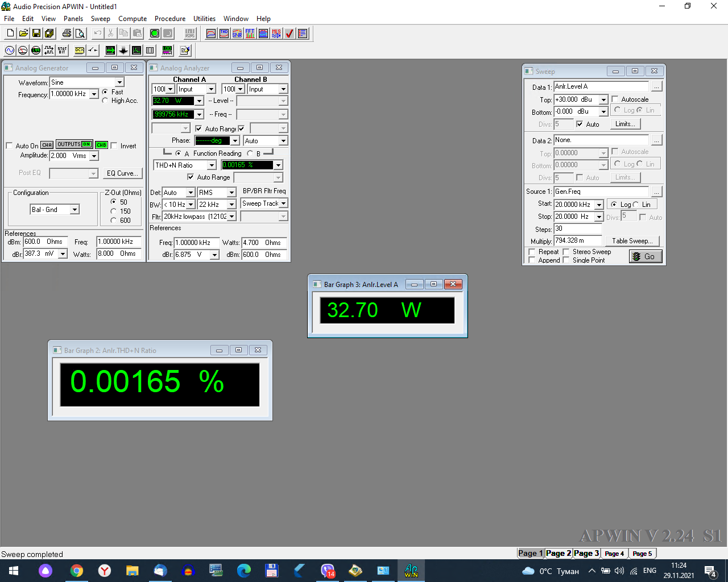The image size is (728, 582).
Task: Open Sweep Start 20.0000 kHz units dropdown
Action: coord(599,205)
